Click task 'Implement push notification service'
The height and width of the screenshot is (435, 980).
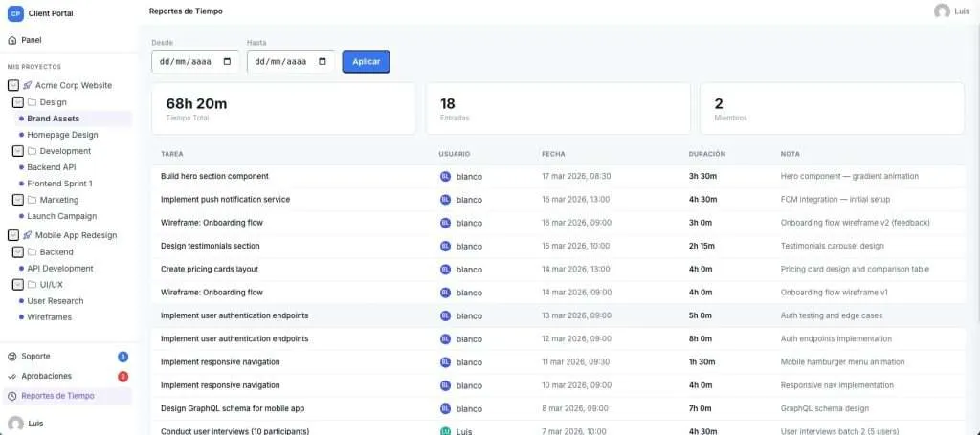coord(225,200)
